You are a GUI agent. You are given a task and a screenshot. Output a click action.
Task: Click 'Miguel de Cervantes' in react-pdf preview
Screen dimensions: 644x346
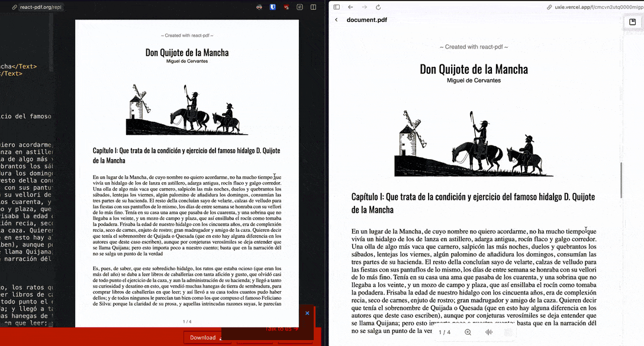187,61
